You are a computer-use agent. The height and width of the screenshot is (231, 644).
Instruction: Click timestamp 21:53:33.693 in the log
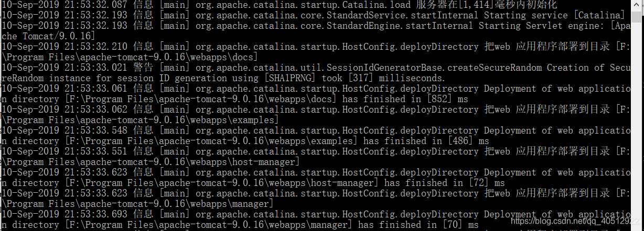[x=96, y=214]
